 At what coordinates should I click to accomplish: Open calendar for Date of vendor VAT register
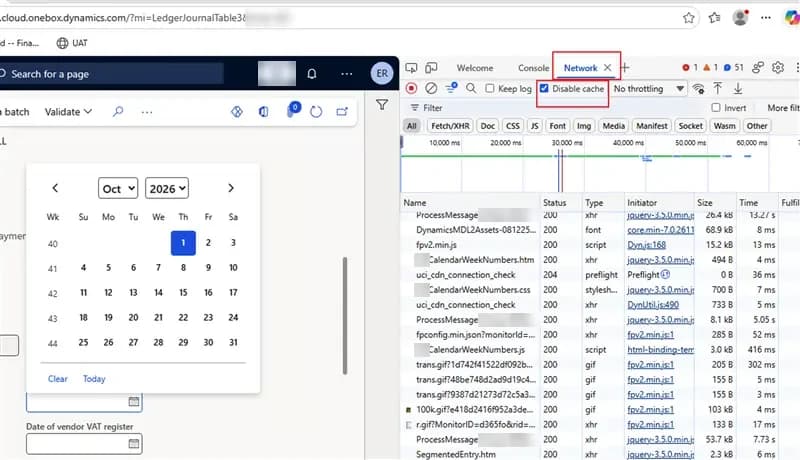(x=134, y=444)
